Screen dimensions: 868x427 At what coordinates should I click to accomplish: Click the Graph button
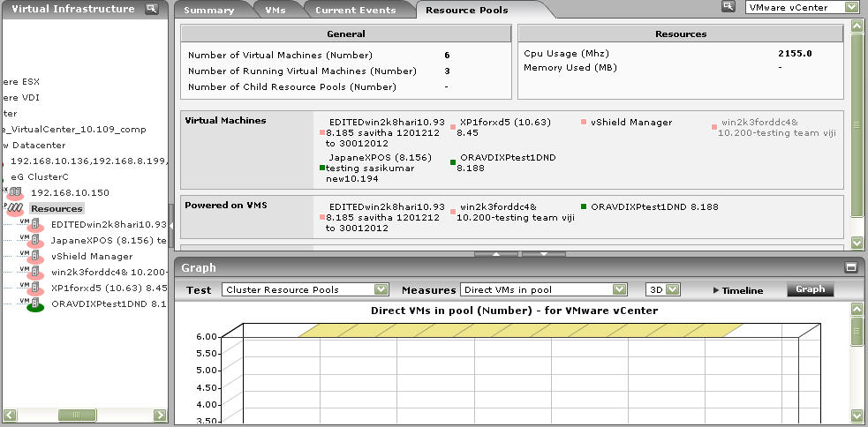click(x=811, y=289)
